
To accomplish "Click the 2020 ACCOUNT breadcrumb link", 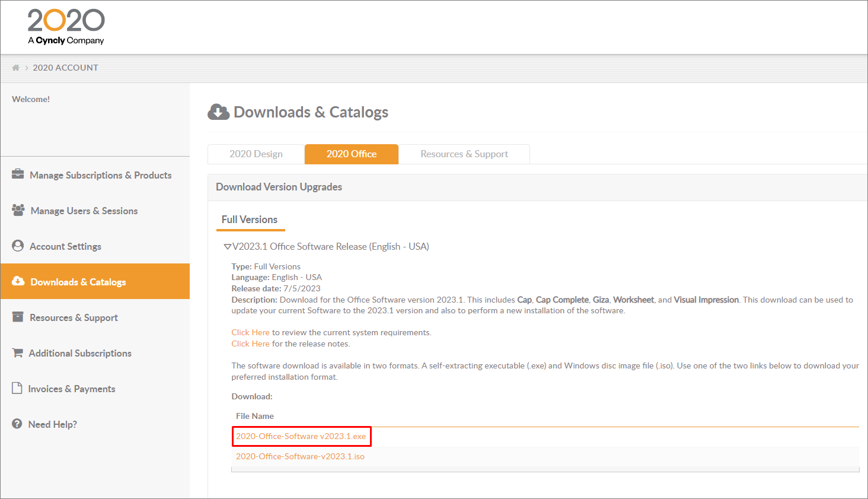I will point(66,68).
